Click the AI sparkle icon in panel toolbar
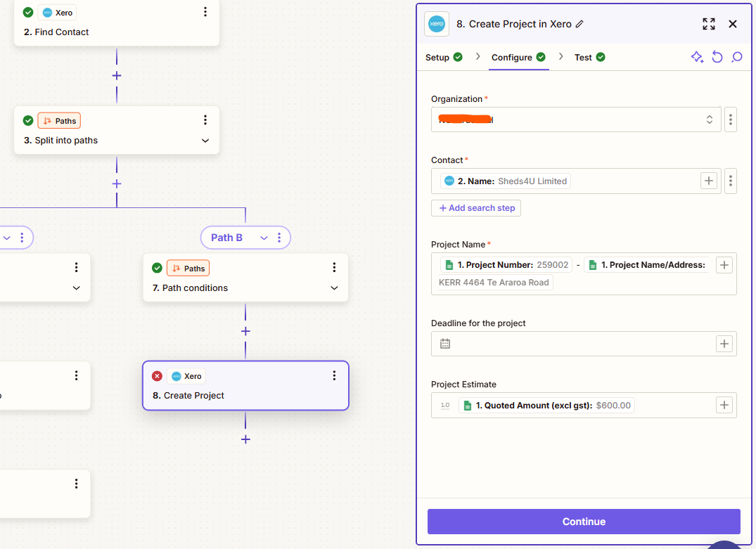The image size is (756, 549). pos(697,57)
